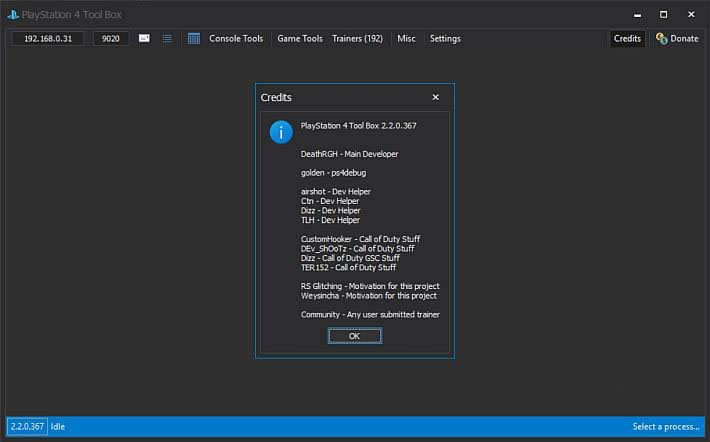Image resolution: width=710 pixels, height=442 pixels.
Task: Click OK in the Credits dialog
Action: pos(355,336)
